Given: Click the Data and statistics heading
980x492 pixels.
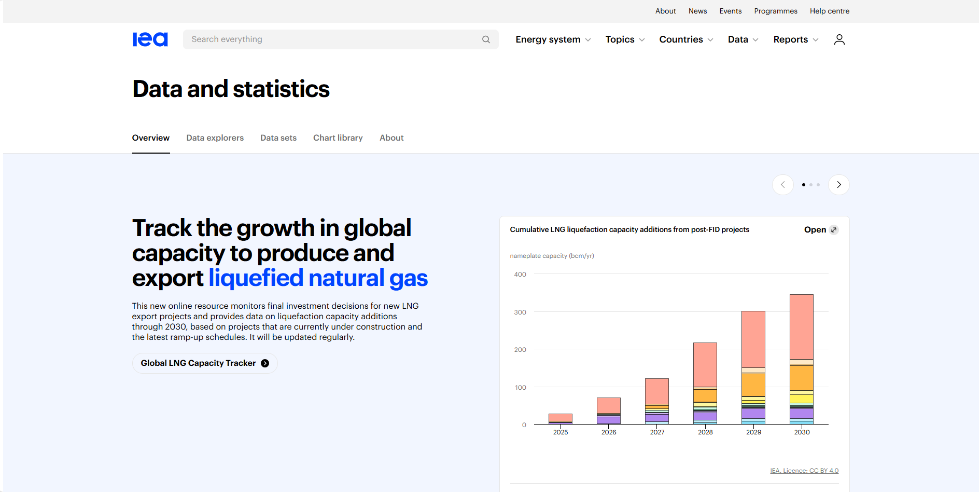Looking at the screenshot, I should [x=231, y=89].
